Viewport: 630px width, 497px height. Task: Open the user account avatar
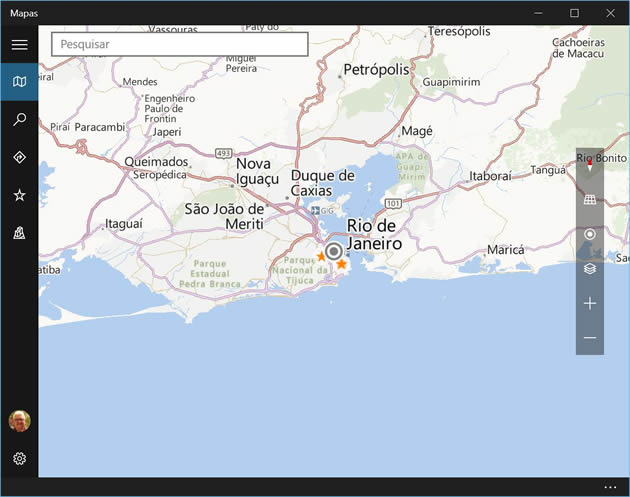pos(19,421)
